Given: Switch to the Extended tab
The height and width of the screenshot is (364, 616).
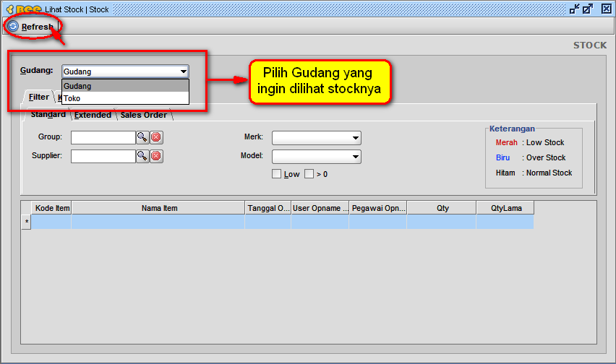Looking at the screenshot, I should [93, 115].
